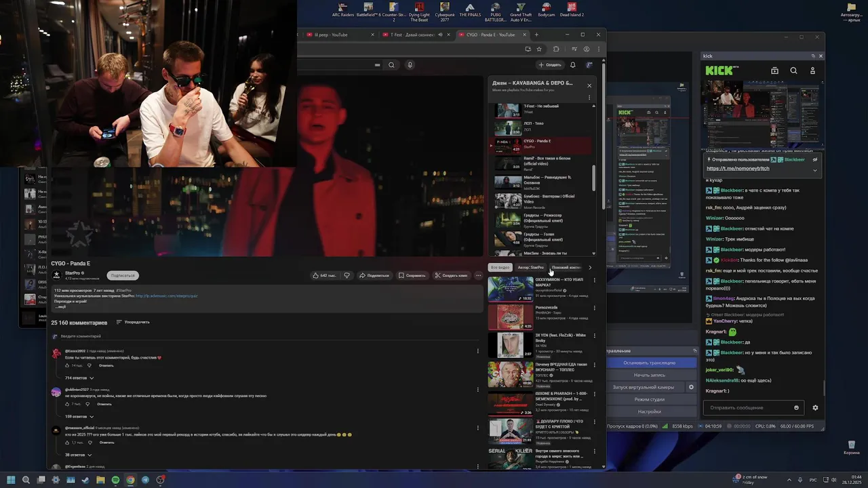Click the Джем playlist scrollbar
Screen dimensions: 868x488
(594, 178)
